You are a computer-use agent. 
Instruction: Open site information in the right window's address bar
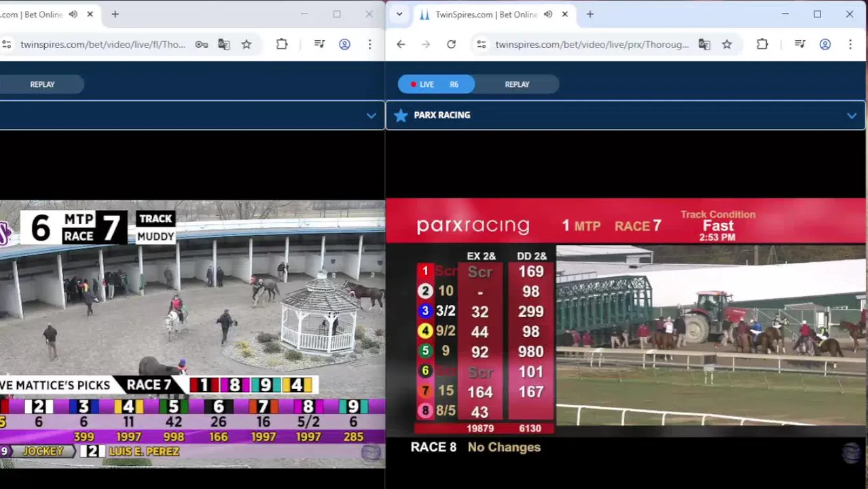point(481,44)
